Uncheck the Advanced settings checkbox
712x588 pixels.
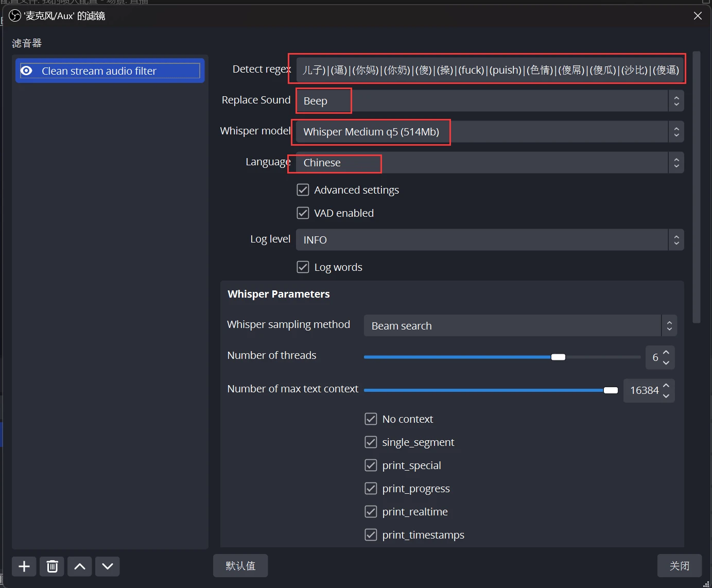coord(303,190)
